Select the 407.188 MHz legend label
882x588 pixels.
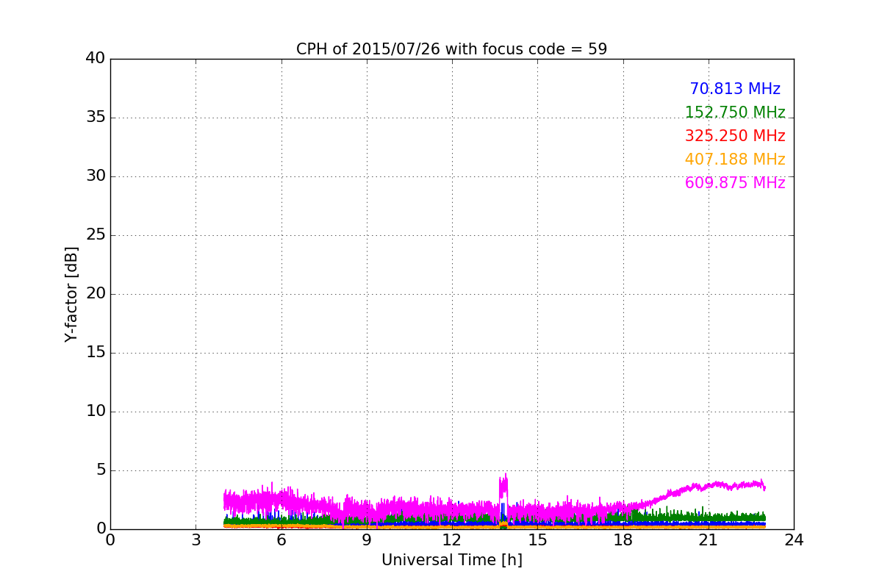735,159
